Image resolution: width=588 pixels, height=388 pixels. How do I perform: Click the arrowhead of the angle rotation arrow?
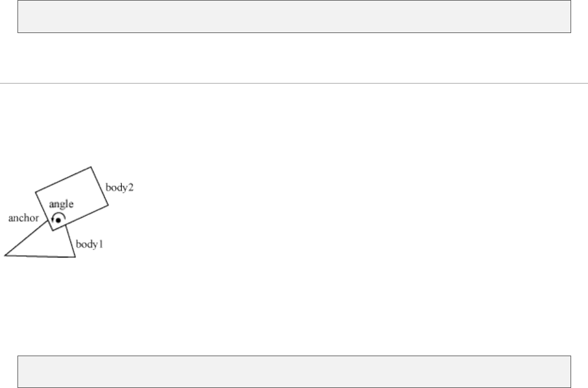pyautogui.click(x=53, y=220)
